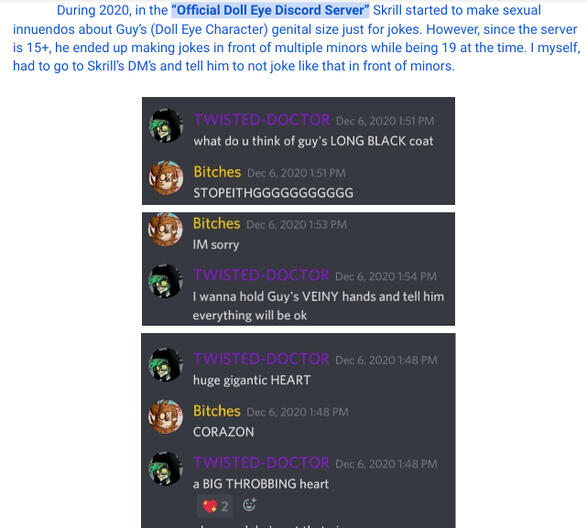The width and height of the screenshot is (587, 528).
Task: Open the third Discord screenshot with CORAZON
Action: click(x=298, y=431)
